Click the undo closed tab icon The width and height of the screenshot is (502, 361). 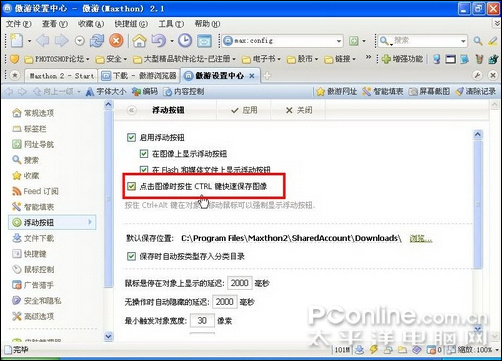coord(159,41)
